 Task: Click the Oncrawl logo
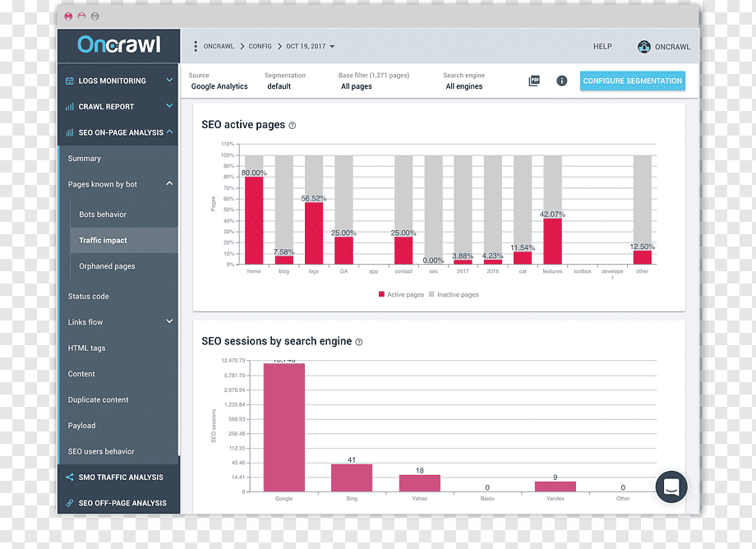118,44
